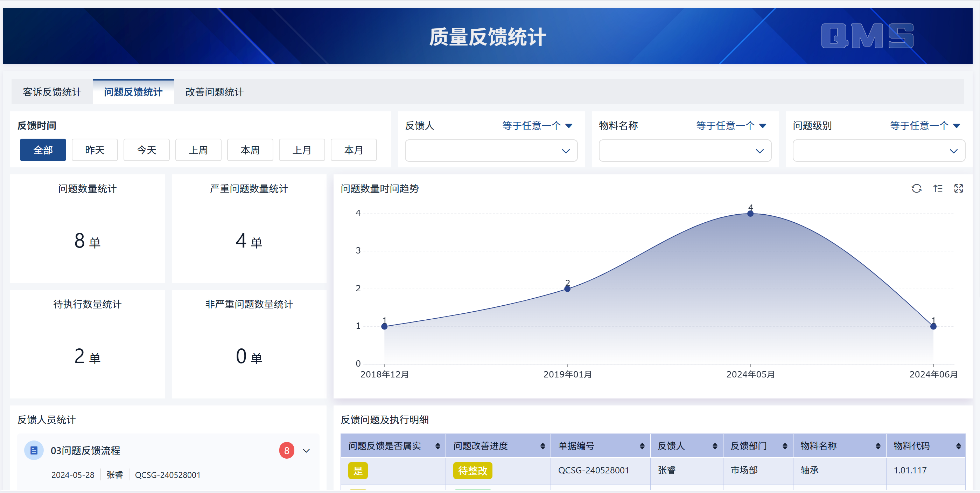Switch to 客诉反馈统计 tab
Screen dimensions: 980x493
coord(52,92)
